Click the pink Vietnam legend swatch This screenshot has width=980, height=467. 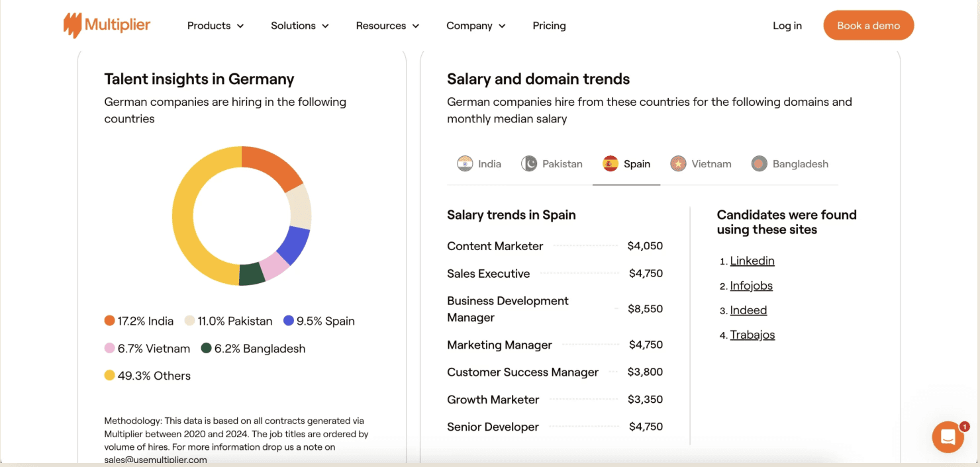[x=109, y=348]
